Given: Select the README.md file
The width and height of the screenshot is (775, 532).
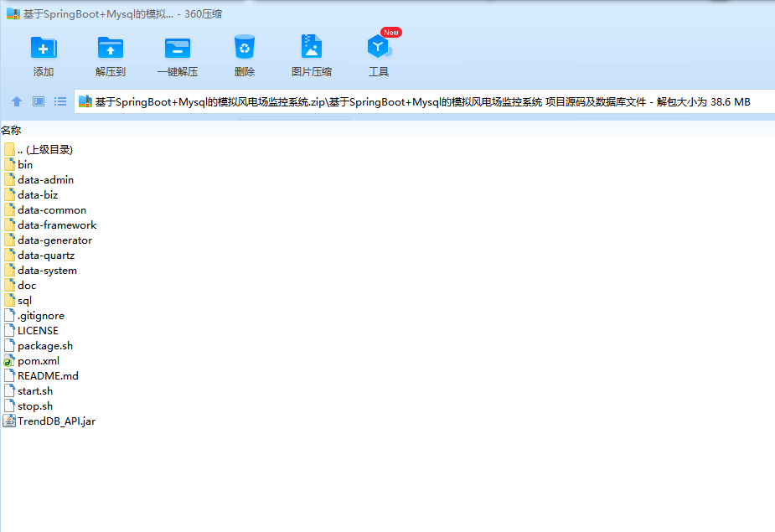Looking at the screenshot, I should [41, 376].
